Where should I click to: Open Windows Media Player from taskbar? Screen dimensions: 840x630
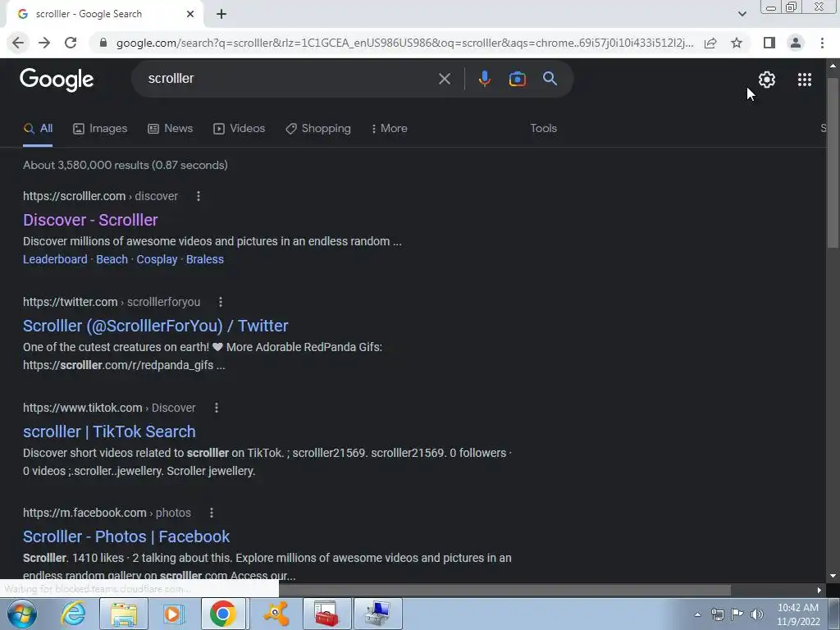[x=173, y=614]
